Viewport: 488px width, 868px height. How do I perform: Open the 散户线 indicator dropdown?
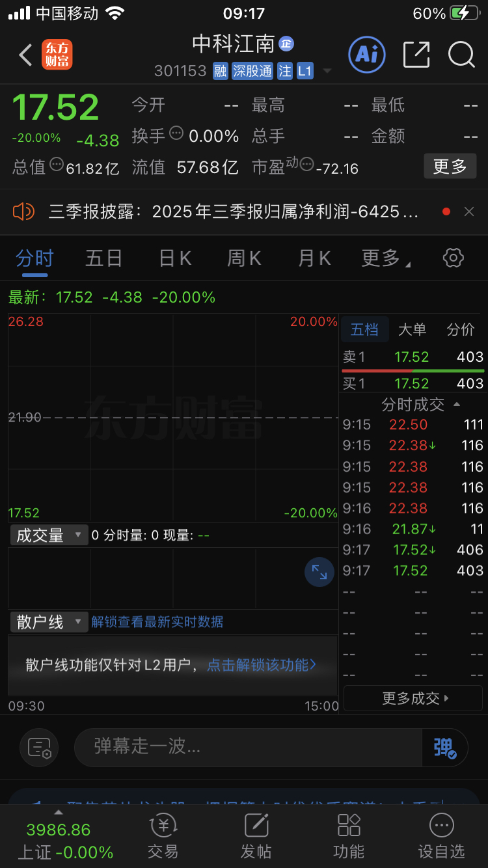(x=49, y=622)
